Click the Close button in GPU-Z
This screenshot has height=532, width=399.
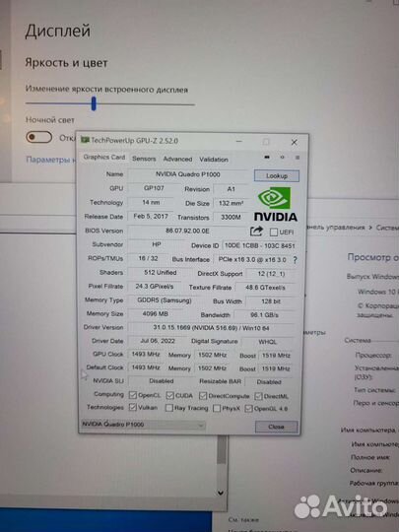(276, 427)
